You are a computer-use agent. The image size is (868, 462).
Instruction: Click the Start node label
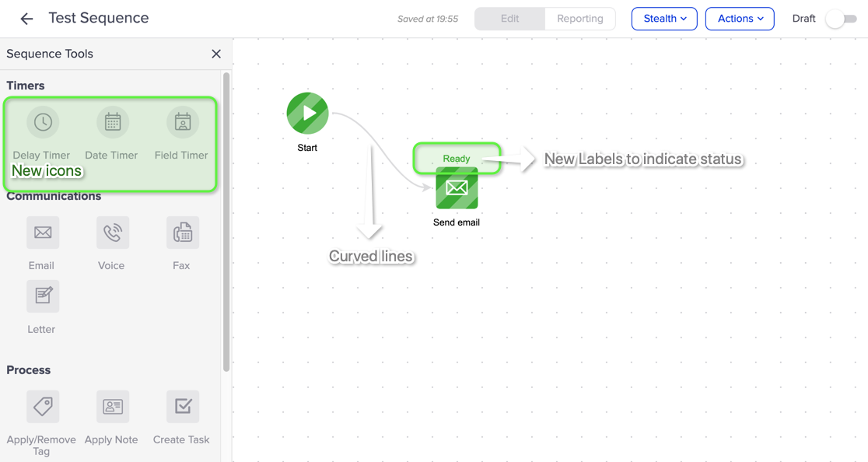point(307,148)
